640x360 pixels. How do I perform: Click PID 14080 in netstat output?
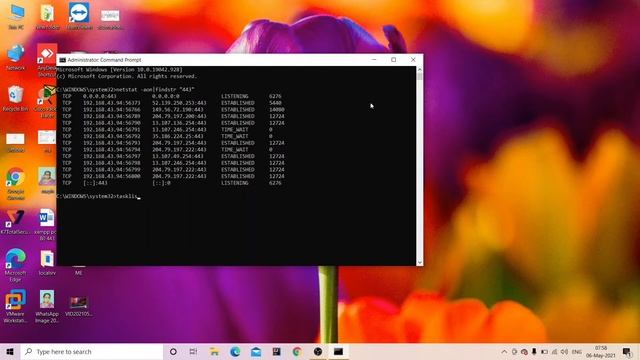[x=276, y=109]
